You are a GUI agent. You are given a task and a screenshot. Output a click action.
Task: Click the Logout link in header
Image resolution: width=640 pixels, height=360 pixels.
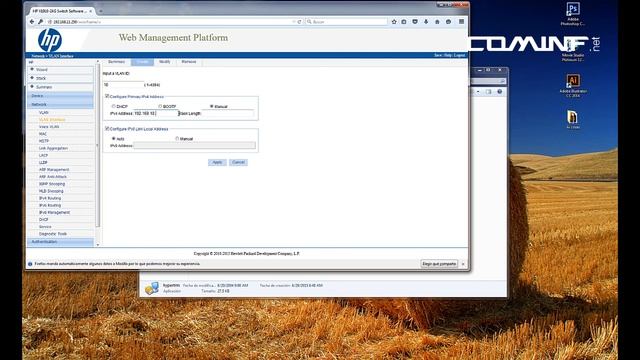460,55
